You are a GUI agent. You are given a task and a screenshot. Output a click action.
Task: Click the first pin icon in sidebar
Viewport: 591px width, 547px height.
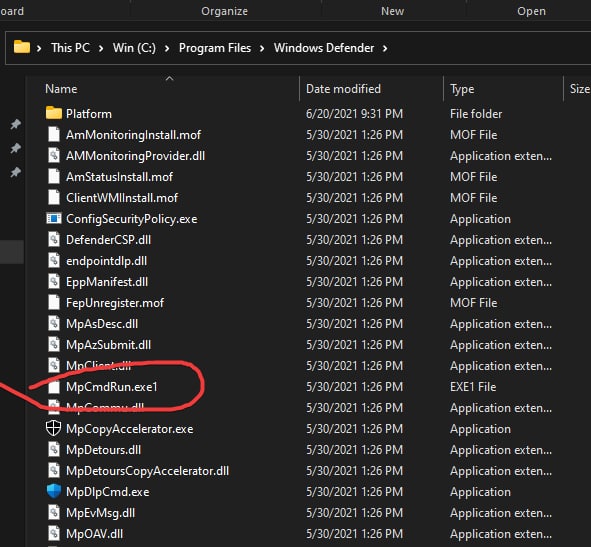point(15,124)
